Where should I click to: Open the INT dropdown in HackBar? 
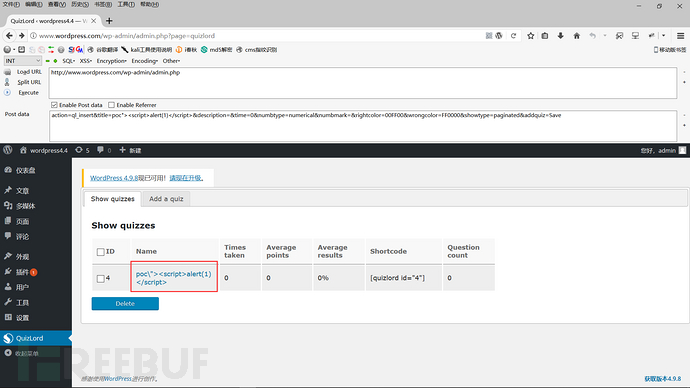coord(22,61)
